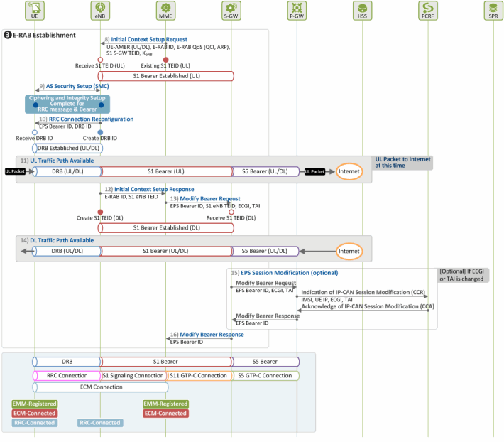Click EPS Session Modification (optional) heading
504x442 pixels.
(290, 273)
